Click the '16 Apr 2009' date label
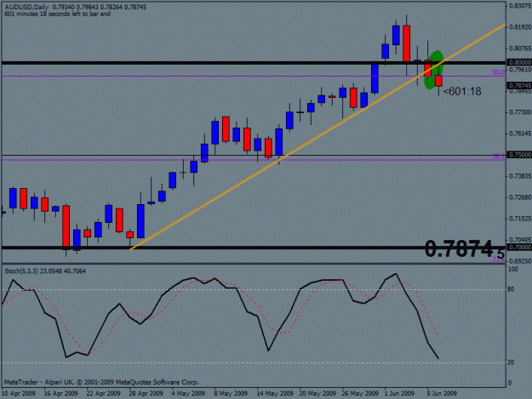The width and height of the screenshot is (532, 399). click(60, 394)
